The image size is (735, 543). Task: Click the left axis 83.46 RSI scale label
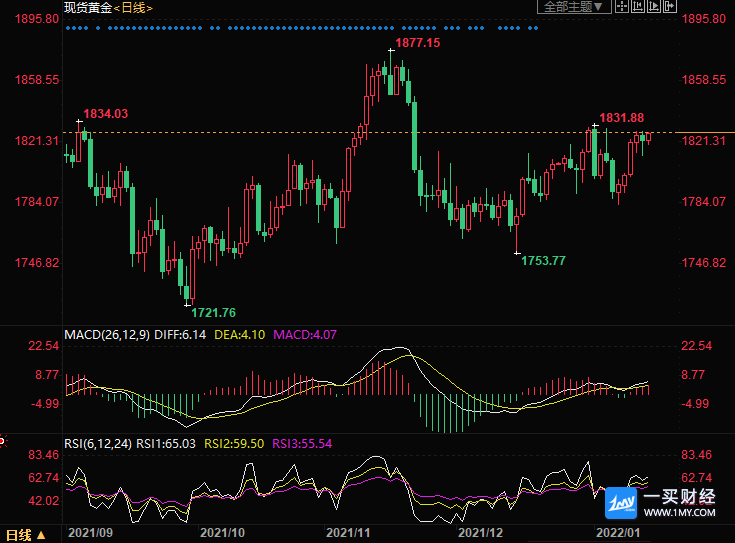tap(44, 455)
